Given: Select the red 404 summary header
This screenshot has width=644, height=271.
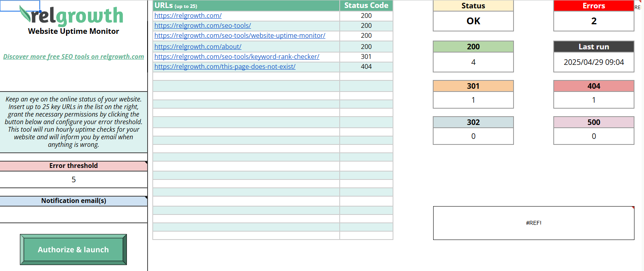Looking at the screenshot, I should tap(594, 86).
